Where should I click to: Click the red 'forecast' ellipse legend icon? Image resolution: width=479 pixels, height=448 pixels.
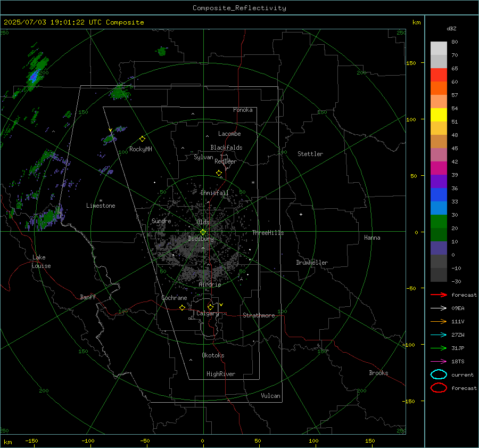[439, 388]
